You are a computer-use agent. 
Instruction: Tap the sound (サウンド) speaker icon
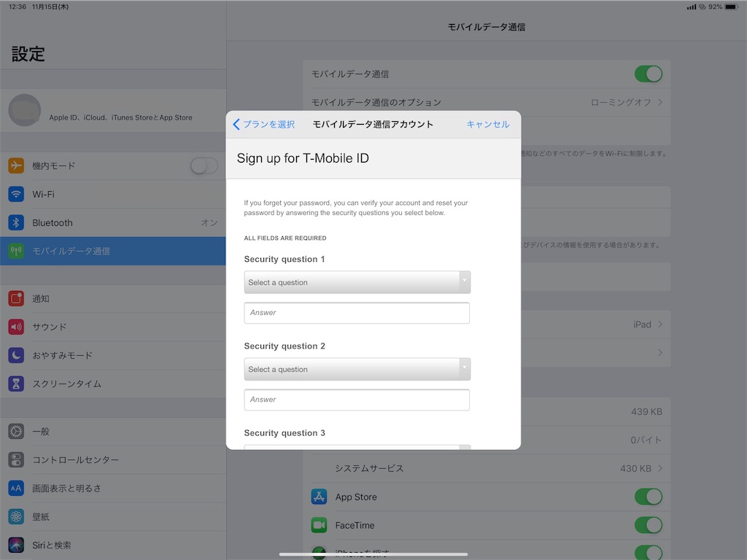16,327
